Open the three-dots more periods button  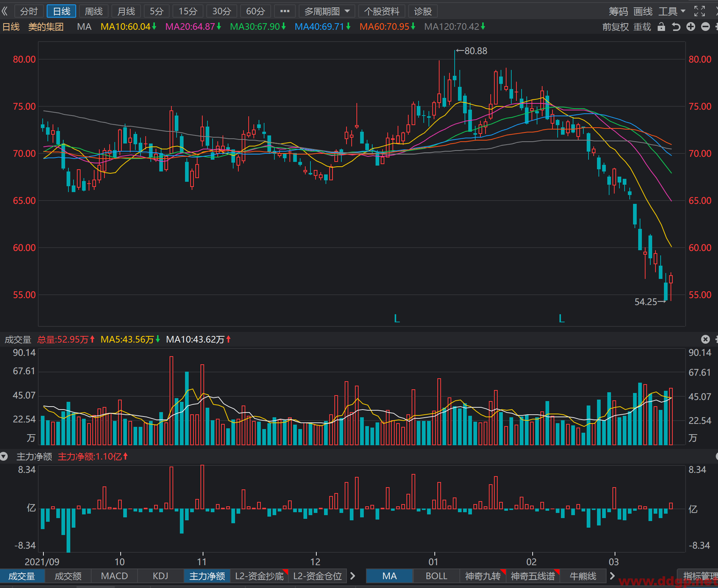point(285,11)
